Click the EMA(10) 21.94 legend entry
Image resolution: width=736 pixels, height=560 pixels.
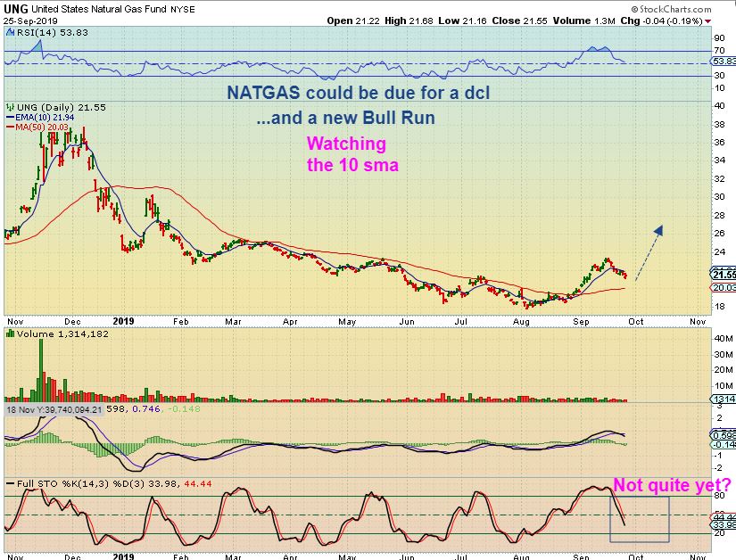40,117
